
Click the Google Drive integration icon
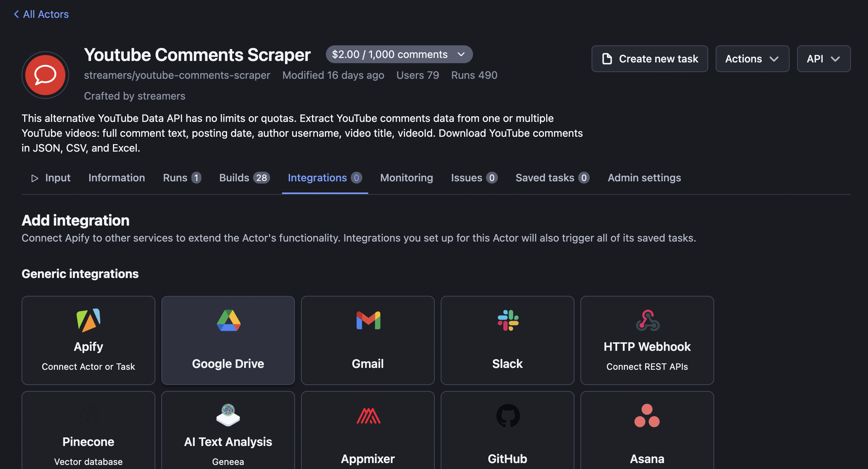click(228, 320)
